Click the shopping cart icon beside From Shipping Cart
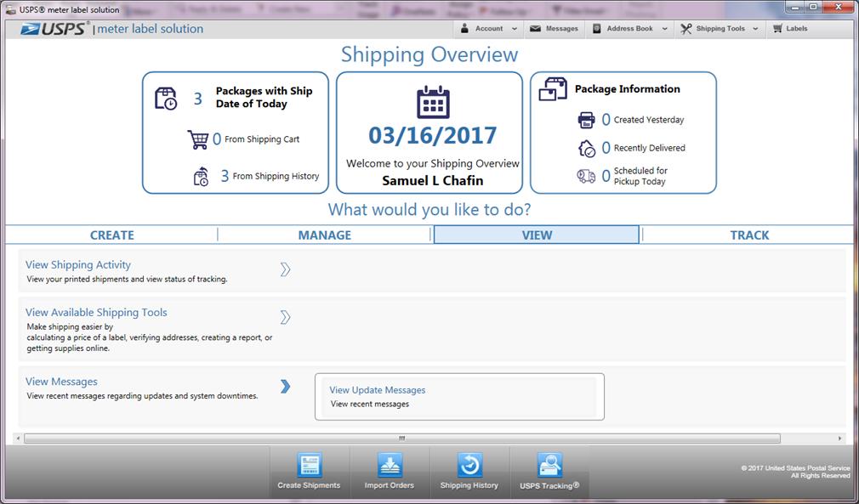Screen dimensions: 859x504 pos(198,139)
